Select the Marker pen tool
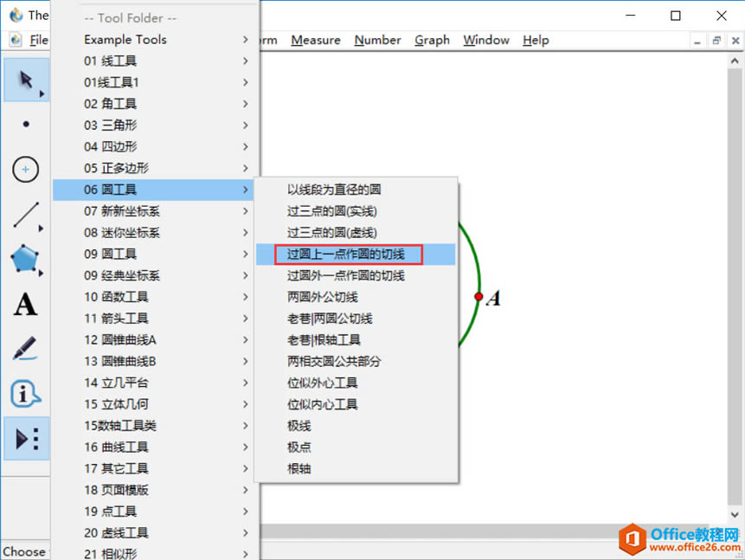The height and width of the screenshot is (560, 745). 25,349
